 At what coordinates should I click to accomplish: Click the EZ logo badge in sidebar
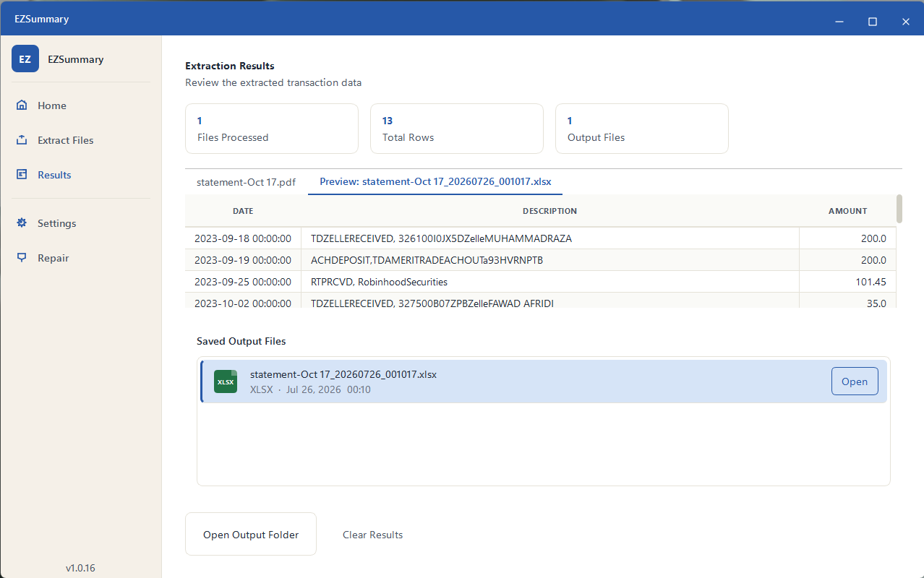tap(25, 59)
